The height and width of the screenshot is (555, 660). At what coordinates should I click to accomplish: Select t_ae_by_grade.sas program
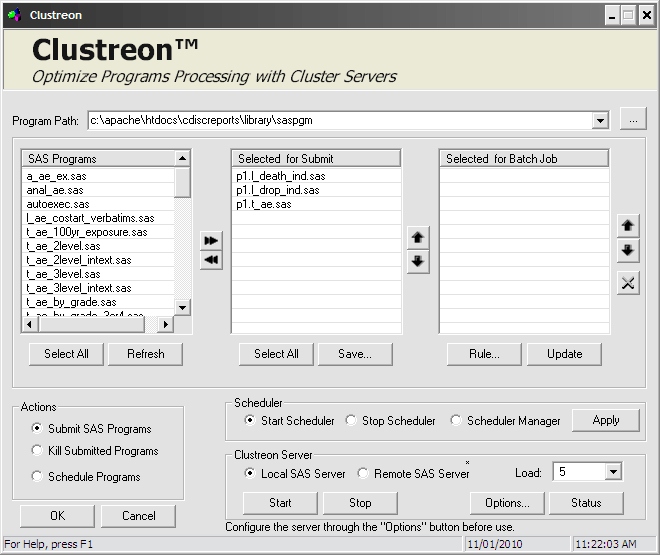[x=98, y=302]
